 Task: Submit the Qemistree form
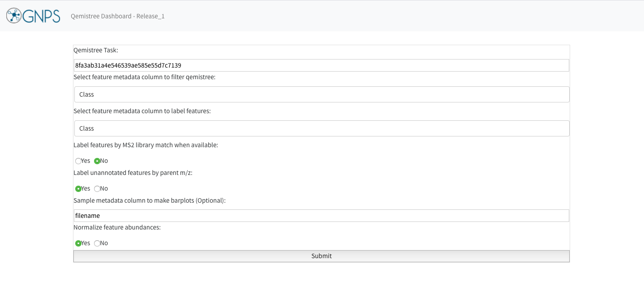click(322, 256)
